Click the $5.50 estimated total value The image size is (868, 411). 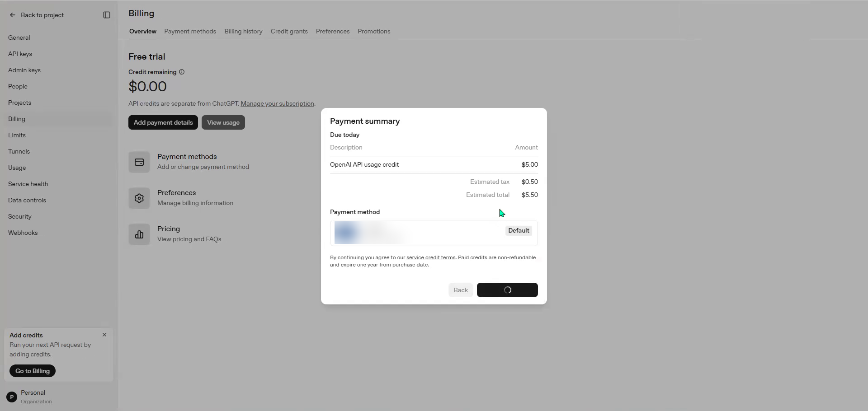pos(529,195)
